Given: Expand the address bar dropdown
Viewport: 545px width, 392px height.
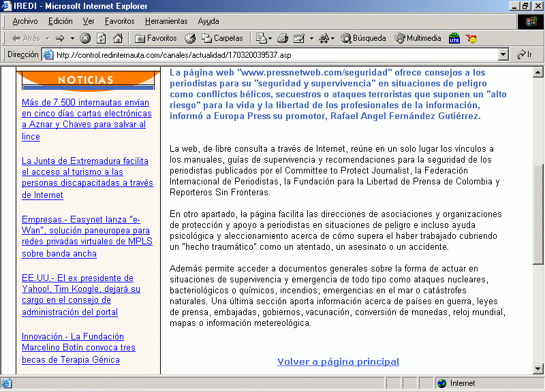Looking at the screenshot, I should [x=503, y=54].
